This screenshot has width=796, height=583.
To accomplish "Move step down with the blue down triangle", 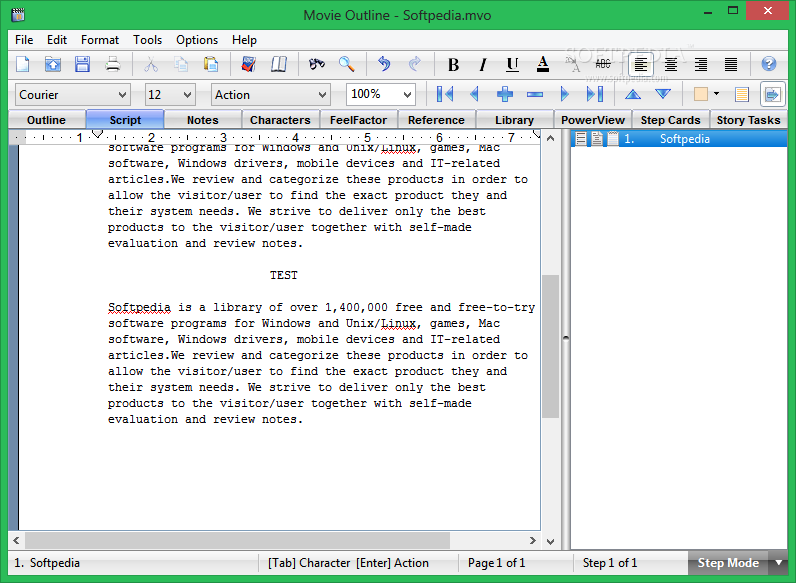I will [663, 94].
